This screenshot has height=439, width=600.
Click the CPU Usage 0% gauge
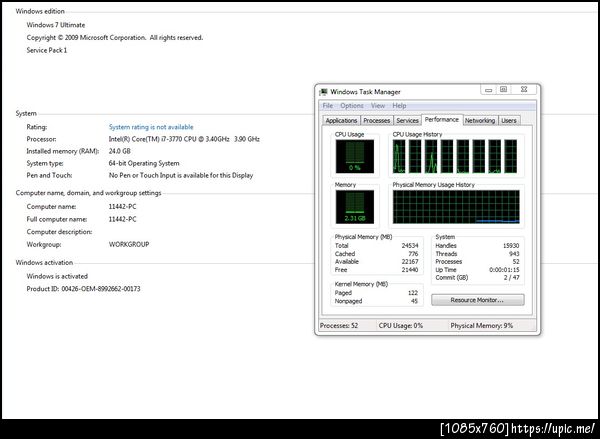tap(355, 156)
